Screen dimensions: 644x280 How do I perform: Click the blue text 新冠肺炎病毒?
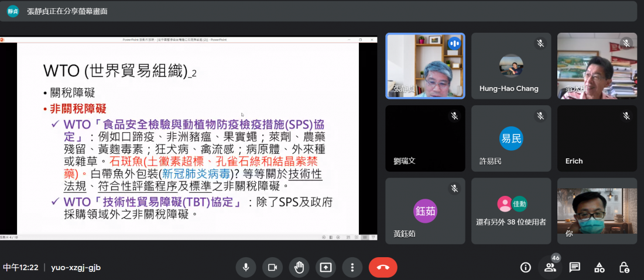point(196,174)
